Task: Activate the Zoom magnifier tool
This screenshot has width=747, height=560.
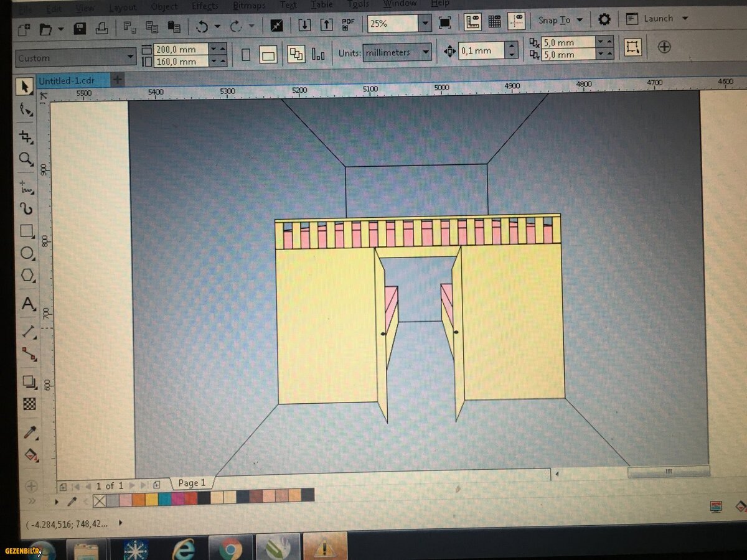Action: click(26, 159)
